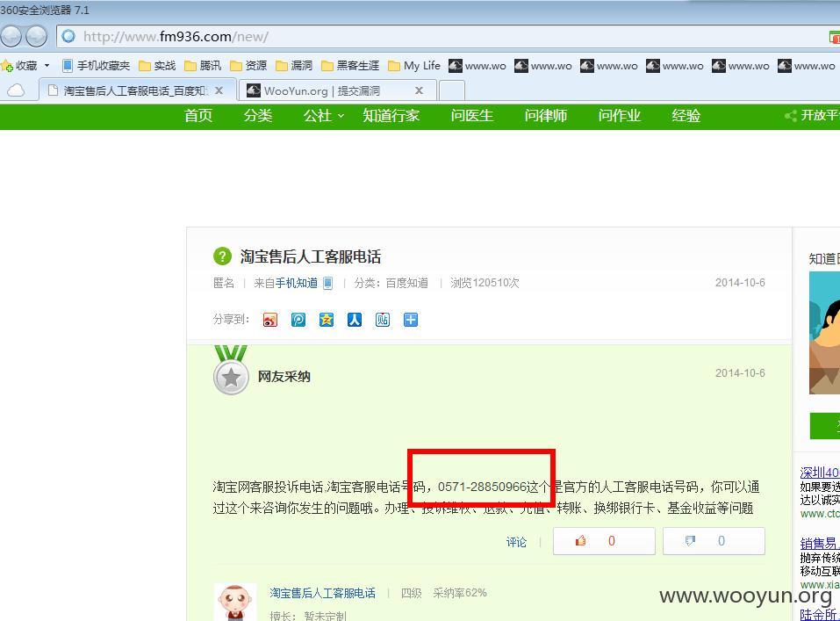
Task: Click the browser forward arrow button
Action: click(x=36, y=37)
